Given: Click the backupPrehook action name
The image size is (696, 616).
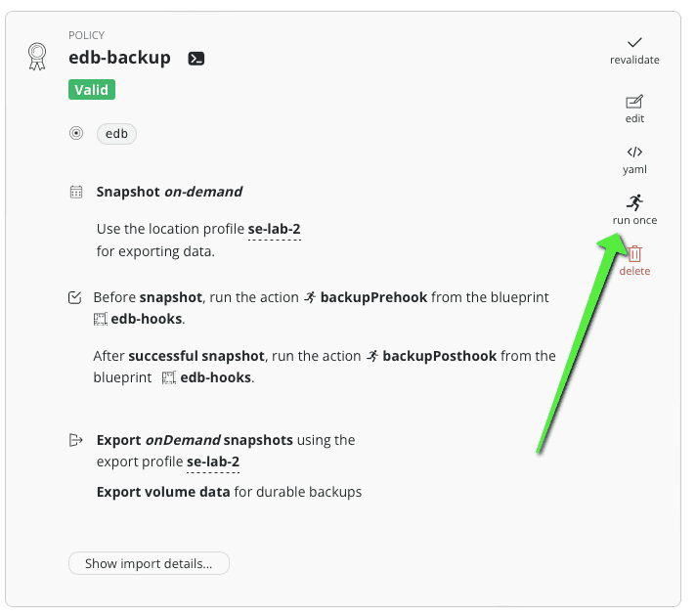Looking at the screenshot, I should point(373,297).
